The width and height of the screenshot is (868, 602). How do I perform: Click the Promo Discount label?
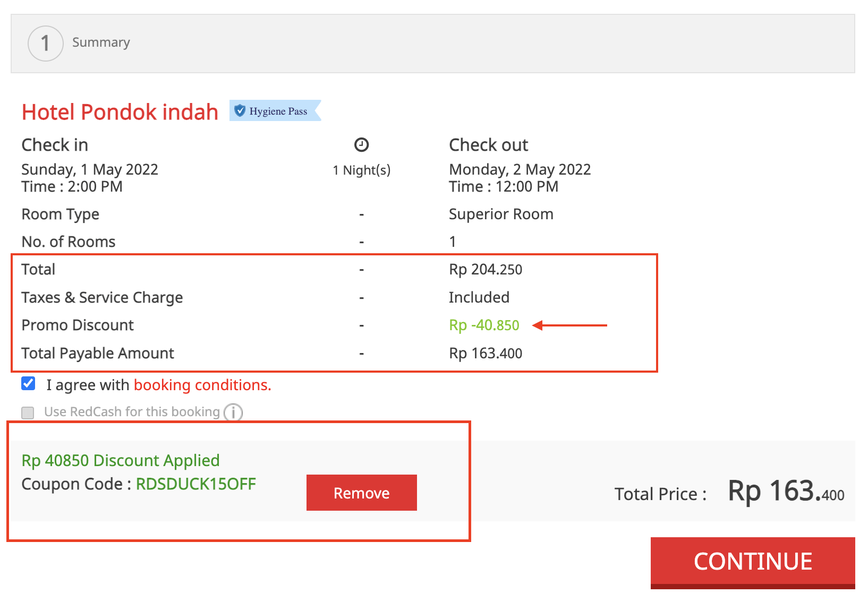[x=78, y=325]
